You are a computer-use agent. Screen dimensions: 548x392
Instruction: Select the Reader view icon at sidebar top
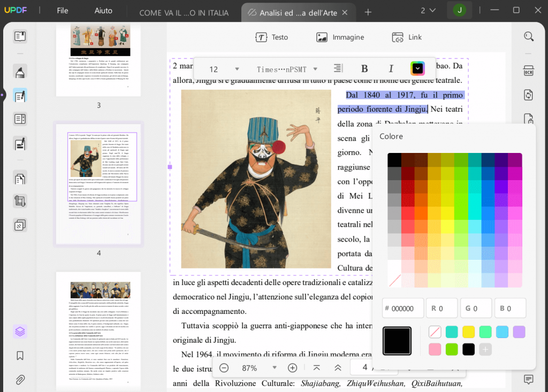pos(20,35)
